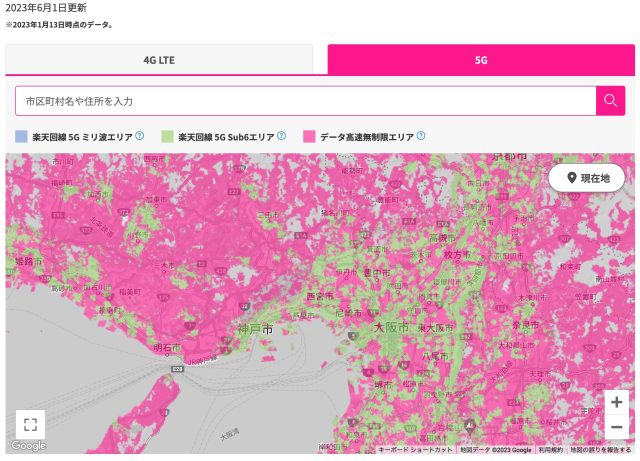This screenshot has width=640, height=461.
Task: Open help icon for 5G ミリ波エリア
Action: 140,136
